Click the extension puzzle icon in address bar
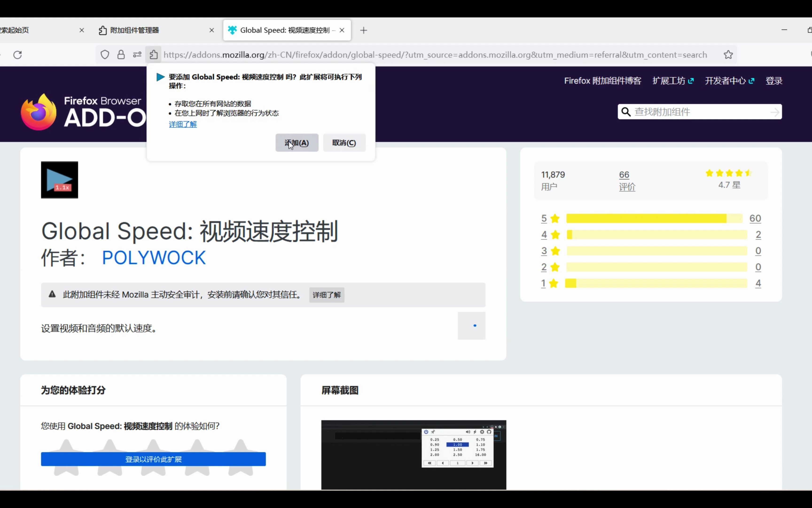This screenshot has height=508, width=812. click(x=154, y=55)
